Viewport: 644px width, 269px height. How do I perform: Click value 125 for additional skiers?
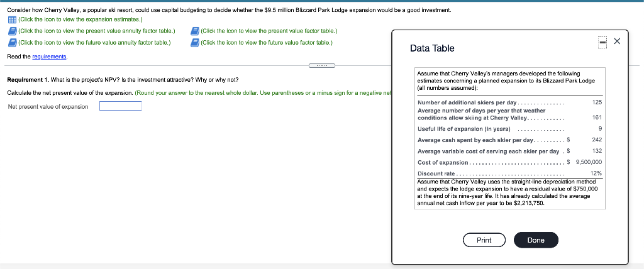coord(597,102)
